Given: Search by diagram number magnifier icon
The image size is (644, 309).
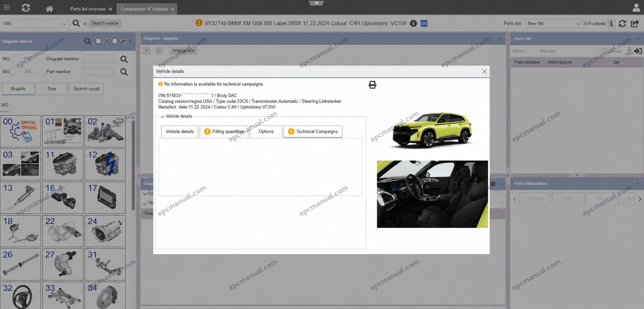Looking at the screenshot, I should [124, 59].
